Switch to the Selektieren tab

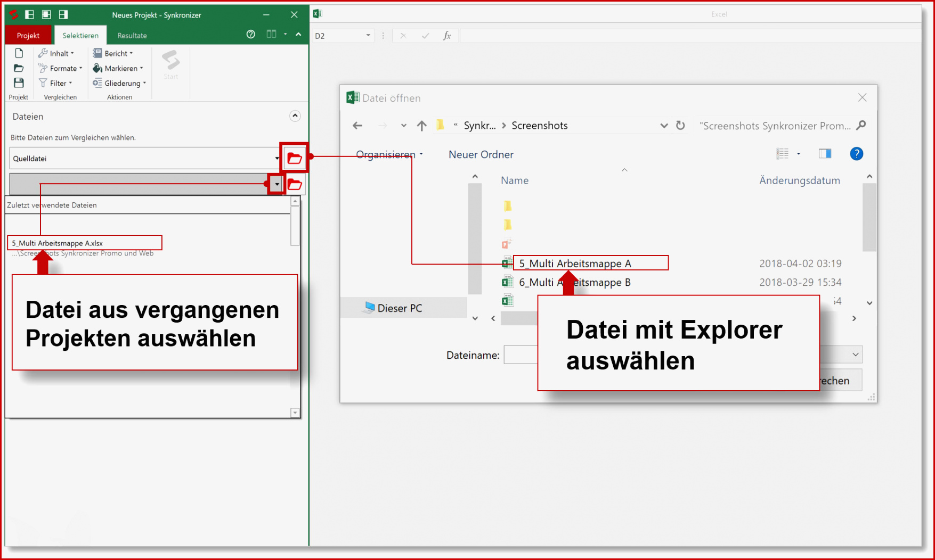point(80,35)
